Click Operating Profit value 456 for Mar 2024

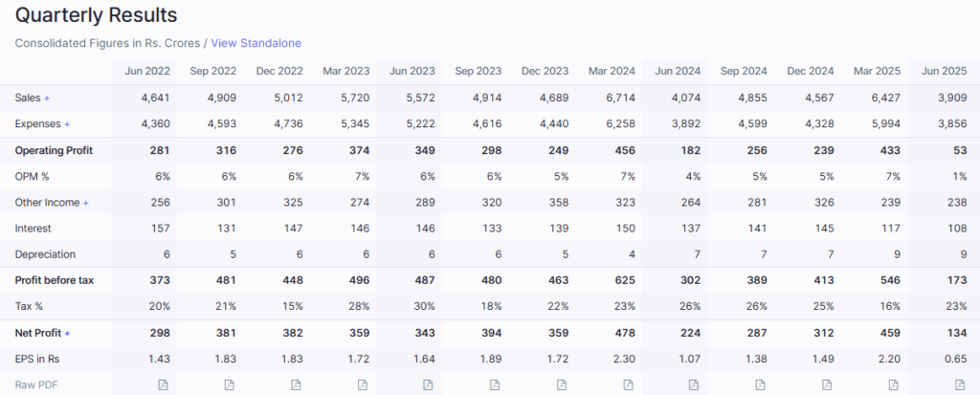[626, 150]
